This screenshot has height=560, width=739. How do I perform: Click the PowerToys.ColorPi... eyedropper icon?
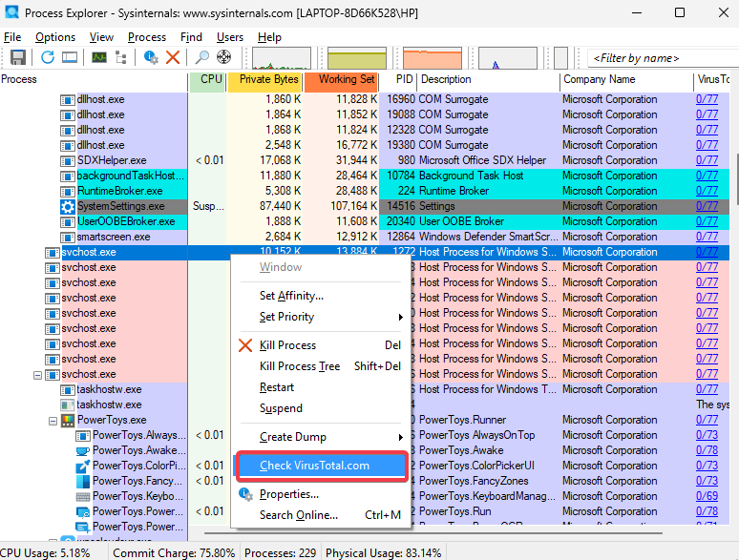[83, 466]
